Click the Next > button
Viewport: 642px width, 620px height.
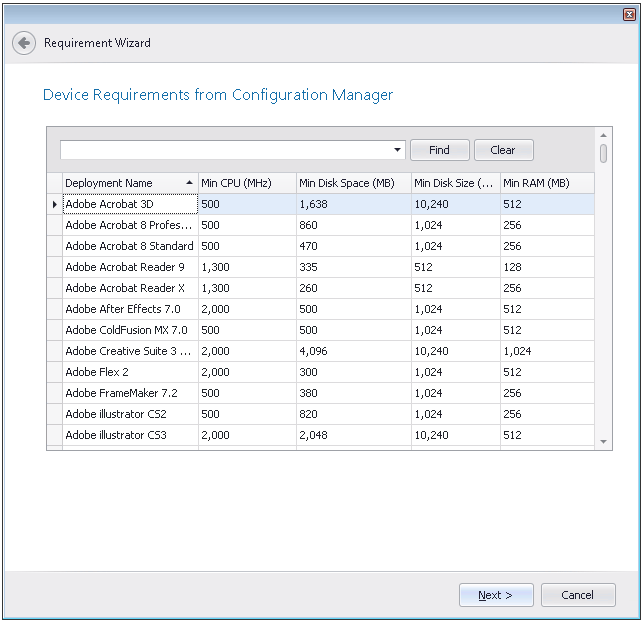point(496,595)
